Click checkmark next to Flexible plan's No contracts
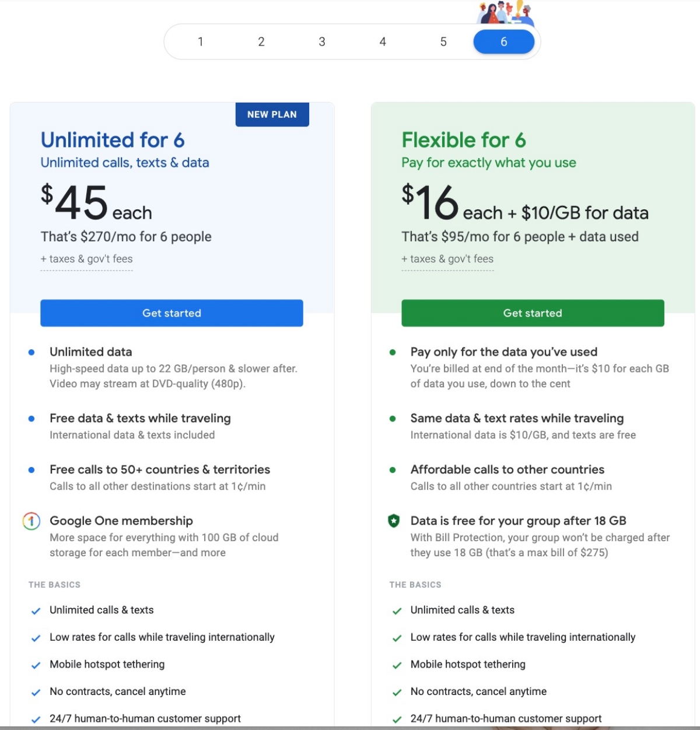The image size is (700, 730). tap(397, 692)
